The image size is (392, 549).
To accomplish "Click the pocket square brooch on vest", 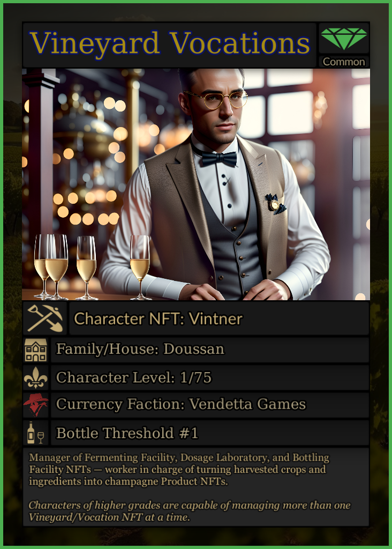I will tap(276, 204).
